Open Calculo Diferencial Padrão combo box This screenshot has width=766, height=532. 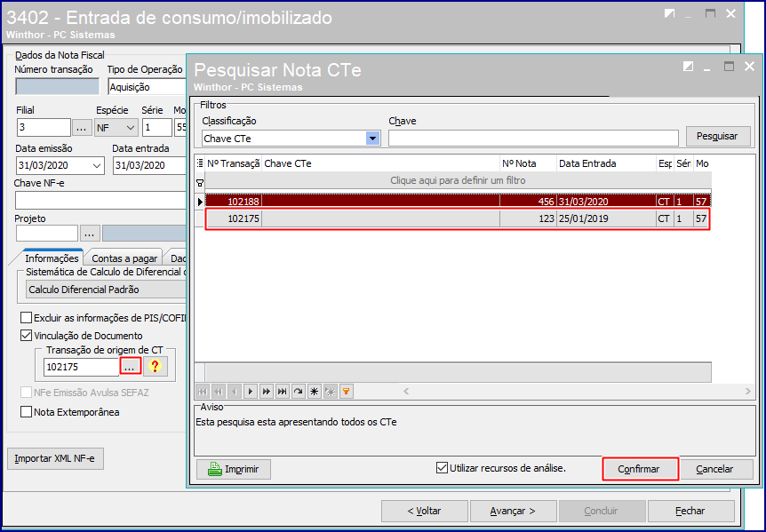click(106, 290)
